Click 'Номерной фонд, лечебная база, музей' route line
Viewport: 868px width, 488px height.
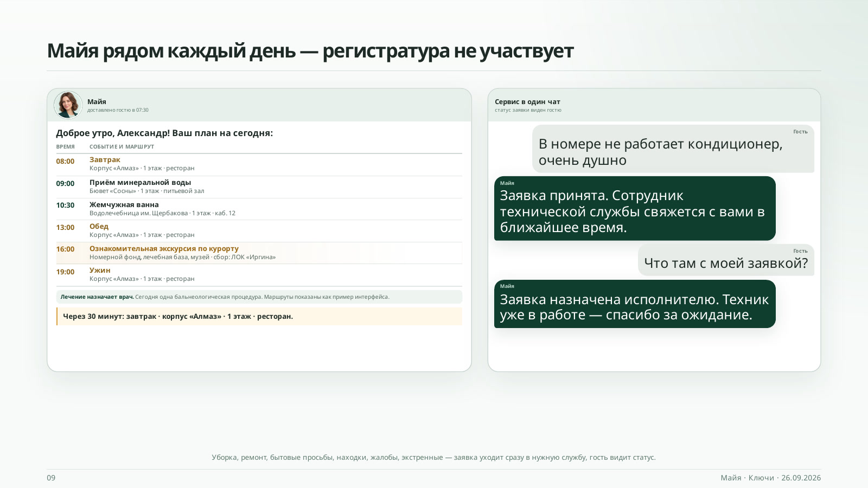point(182,257)
